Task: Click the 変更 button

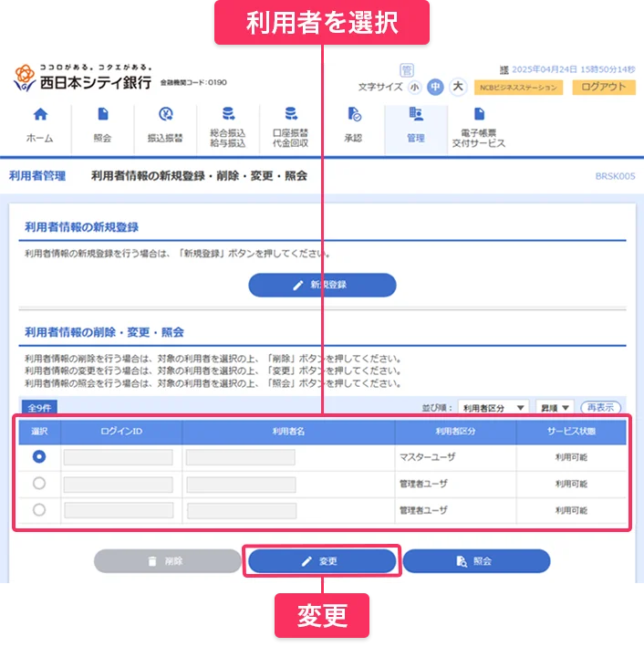Action: point(322,561)
